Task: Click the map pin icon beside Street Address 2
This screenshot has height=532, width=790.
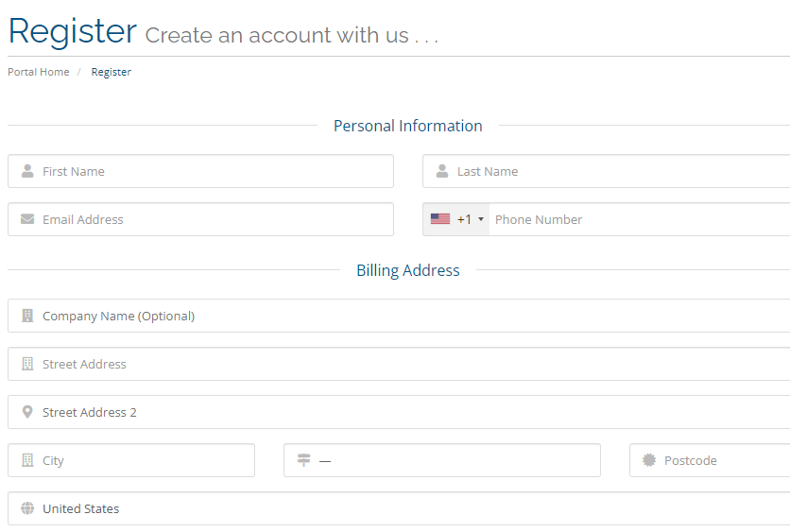Action: point(27,412)
